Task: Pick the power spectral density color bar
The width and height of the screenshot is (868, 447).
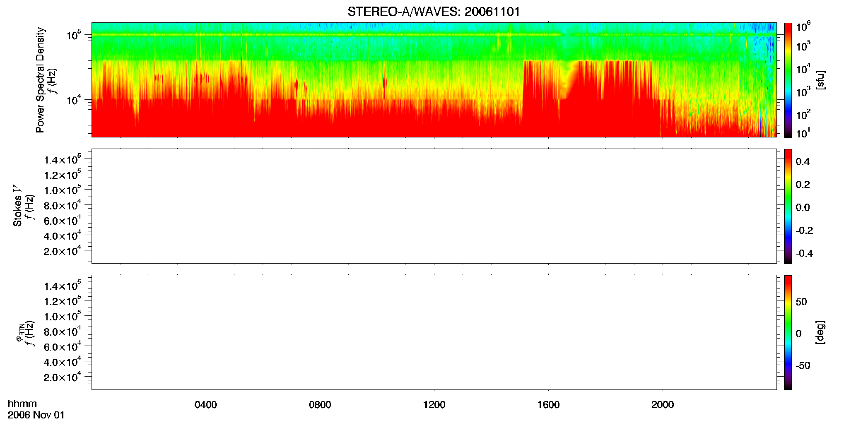Action: (788, 79)
